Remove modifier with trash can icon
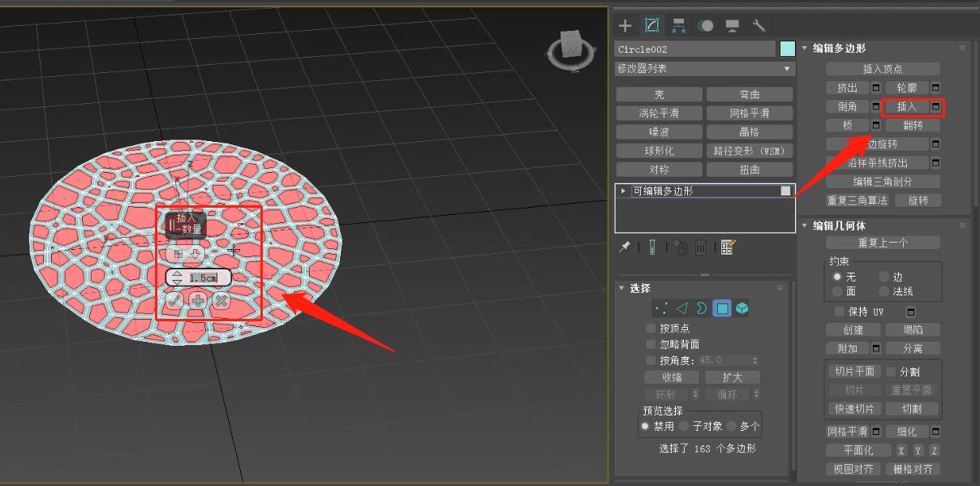The width and height of the screenshot is (980, 486). (x=701, y=247)
